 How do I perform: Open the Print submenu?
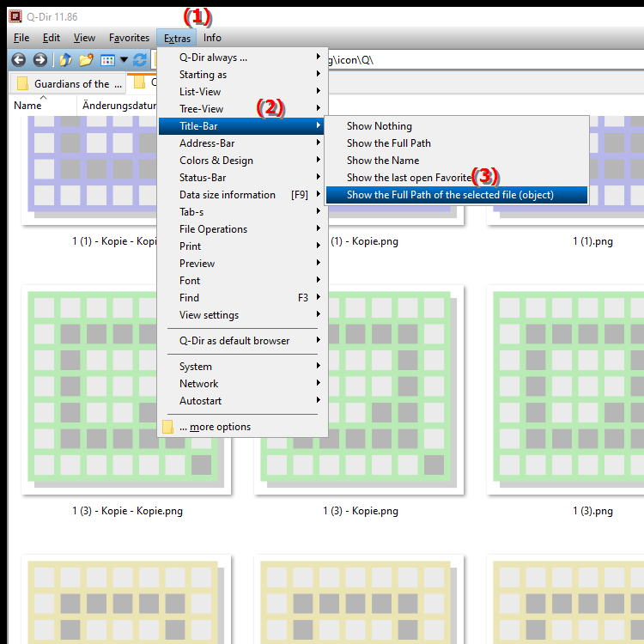243,246
